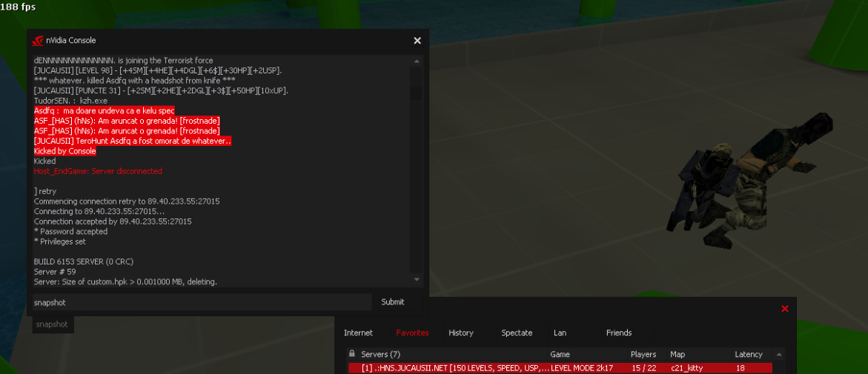Click the 188 fps counter
The image size is (868, 374).
point(19,7)
